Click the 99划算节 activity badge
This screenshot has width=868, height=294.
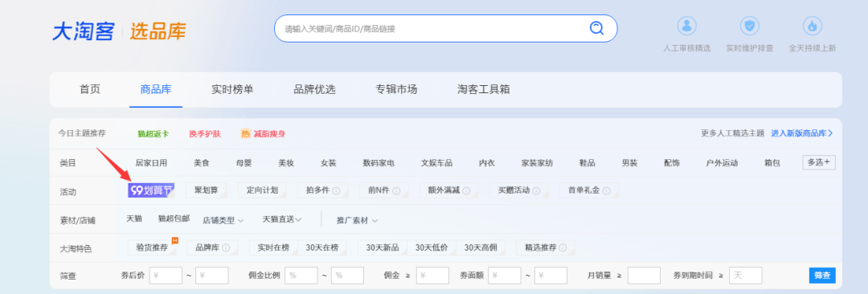(151, 190)
